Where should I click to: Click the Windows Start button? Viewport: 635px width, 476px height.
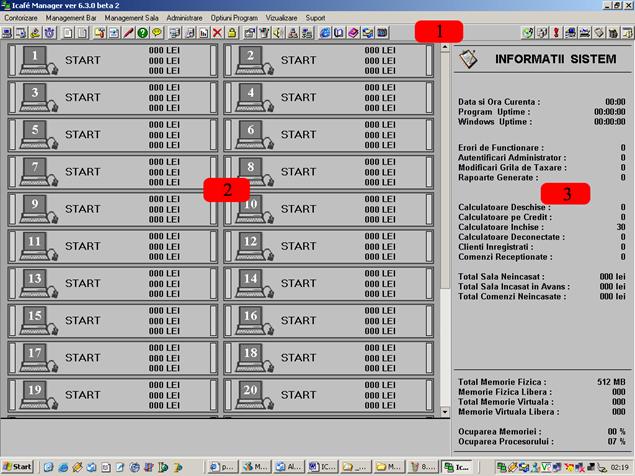click(x=18, y=467)
